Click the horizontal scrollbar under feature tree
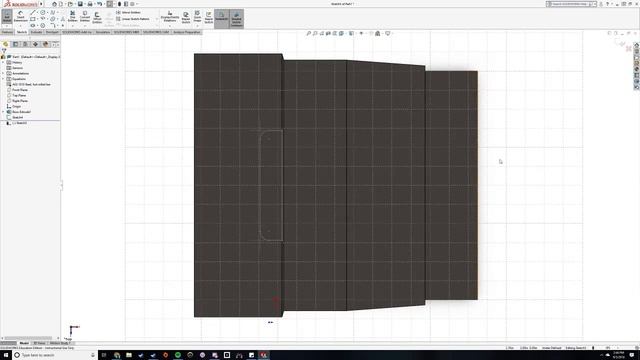 tap(29, 338)
